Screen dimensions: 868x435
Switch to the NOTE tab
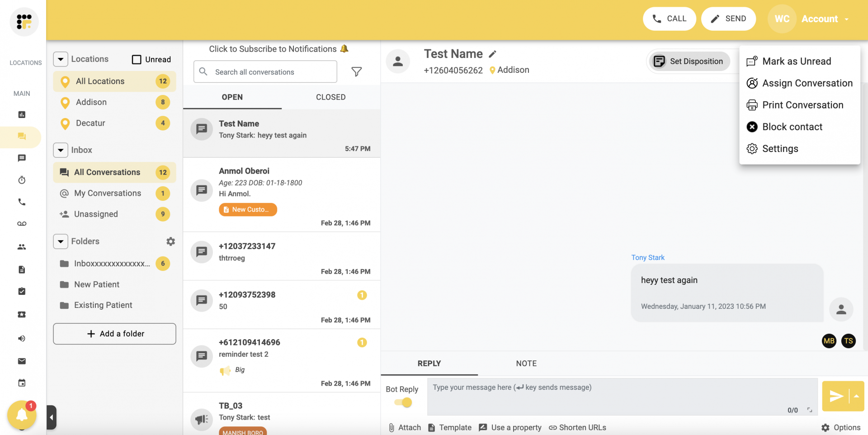[x=526, y=364]
